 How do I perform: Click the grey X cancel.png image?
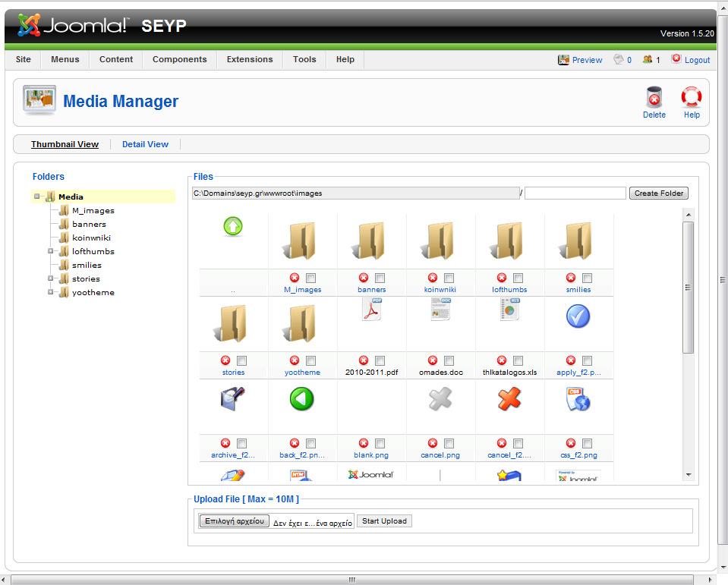pyautogui.click(x=440, y=399)
